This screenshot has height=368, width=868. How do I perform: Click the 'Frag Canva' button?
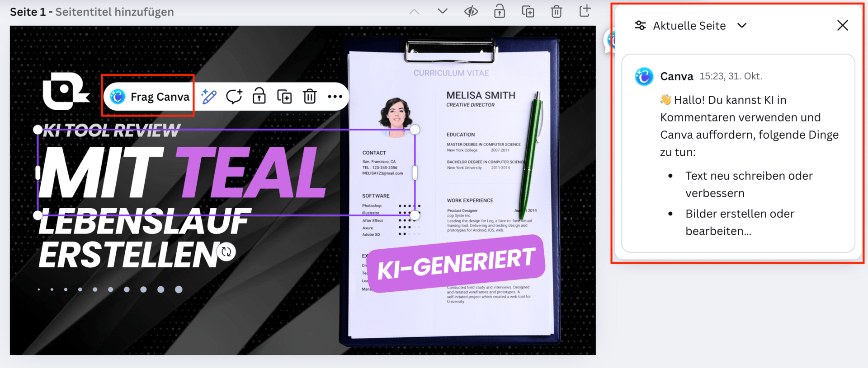[x=150, y=97]
